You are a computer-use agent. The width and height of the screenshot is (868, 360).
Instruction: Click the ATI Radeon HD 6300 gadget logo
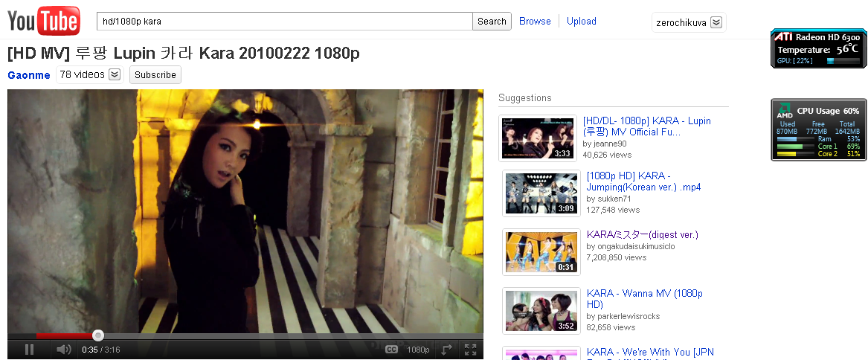tap(782, 36)
